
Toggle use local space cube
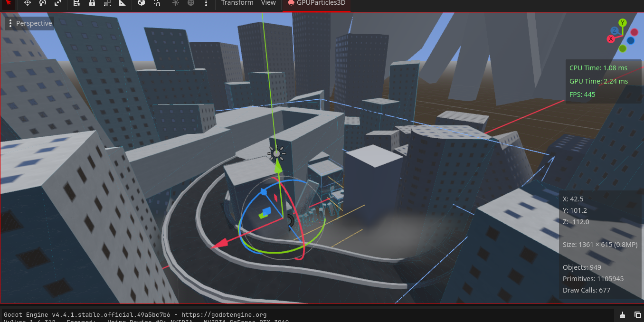pyautogui.click(x=142, y=3)
